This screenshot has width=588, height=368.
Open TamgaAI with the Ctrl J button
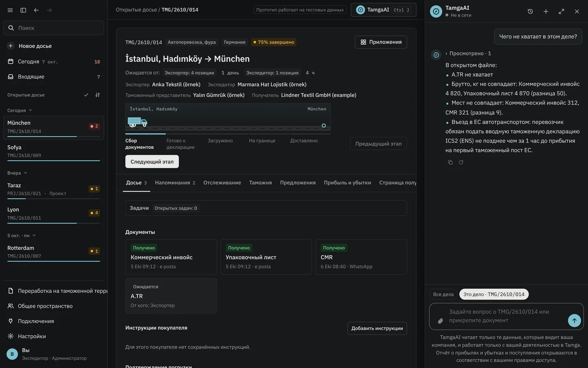pyautogui.click(x=383, y=10)
